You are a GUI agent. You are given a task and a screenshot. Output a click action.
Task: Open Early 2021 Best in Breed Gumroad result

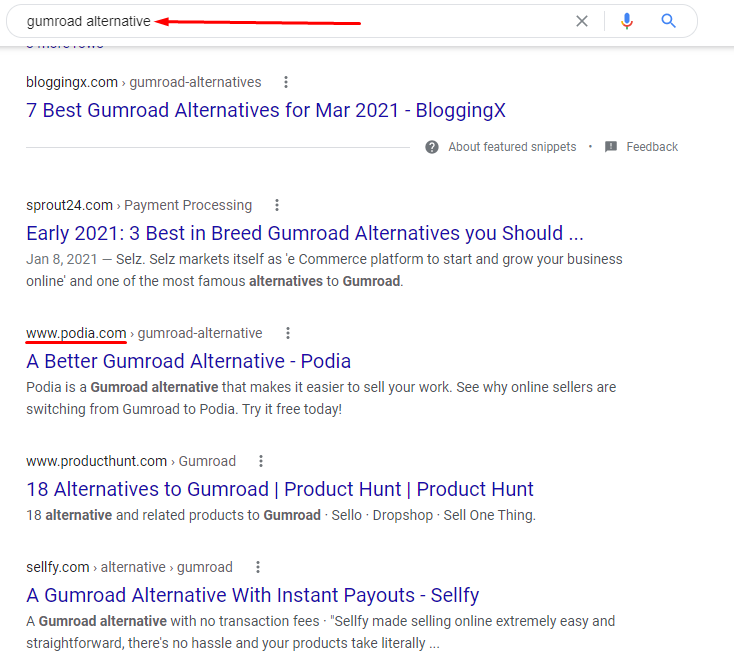point(305,233)
